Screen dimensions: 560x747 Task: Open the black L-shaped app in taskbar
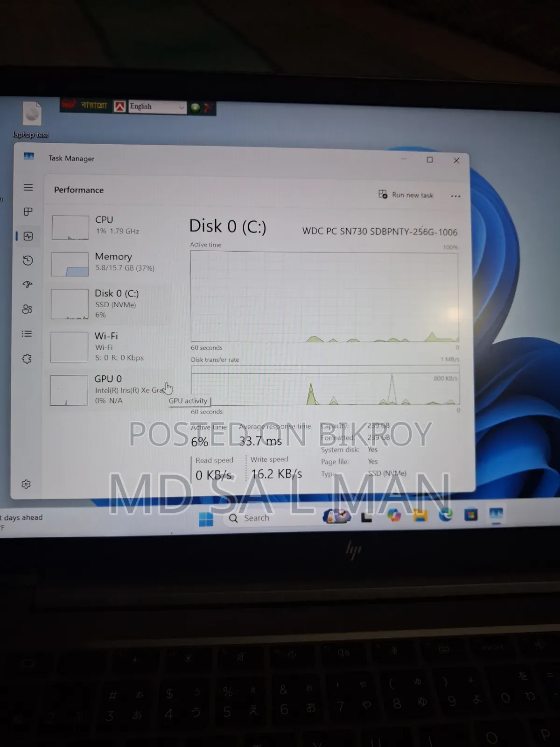point(367,516)
